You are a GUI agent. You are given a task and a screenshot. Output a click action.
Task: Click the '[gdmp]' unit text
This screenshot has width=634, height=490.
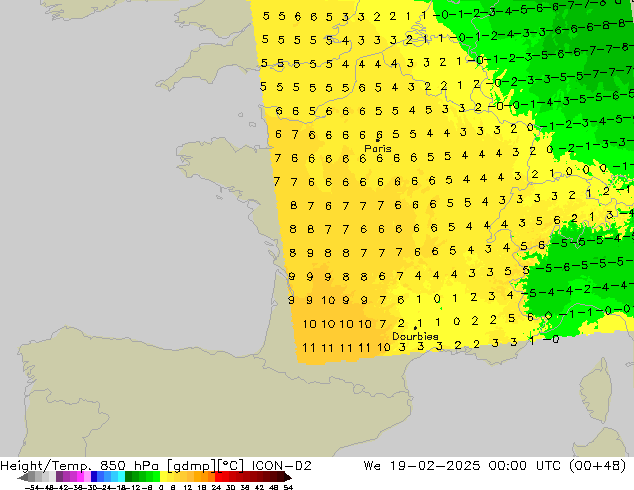pos(192,466)
